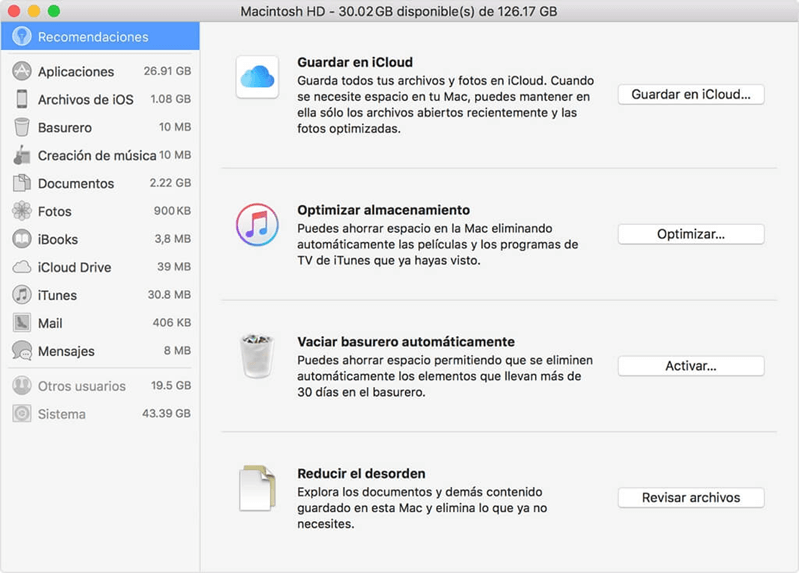Image resolution: width=799 pixels, height=573 pixels.
Task: Click the iBooks book icon
Action: tap(21, 239)
